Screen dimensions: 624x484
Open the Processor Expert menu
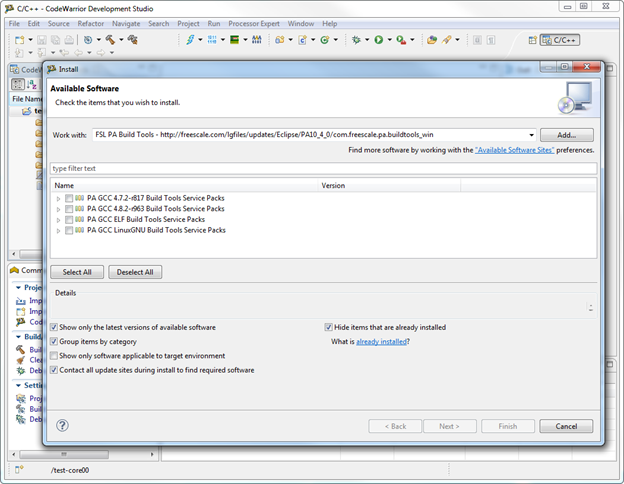click(254, 24)
